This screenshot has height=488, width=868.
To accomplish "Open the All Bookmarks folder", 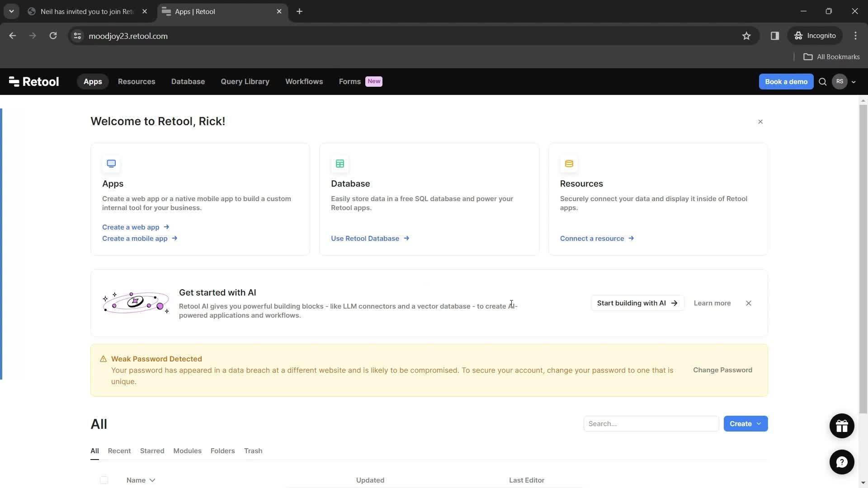I will pos(831,56).
